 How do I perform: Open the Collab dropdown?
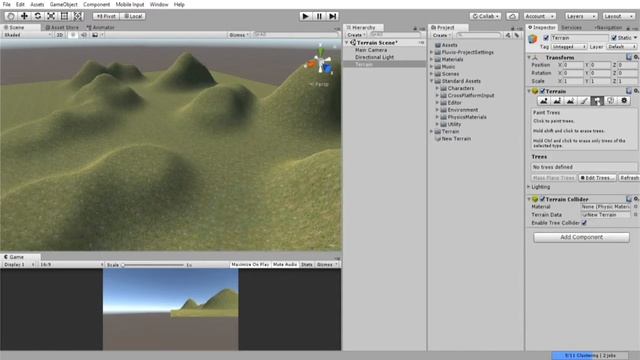pos(485,16)
